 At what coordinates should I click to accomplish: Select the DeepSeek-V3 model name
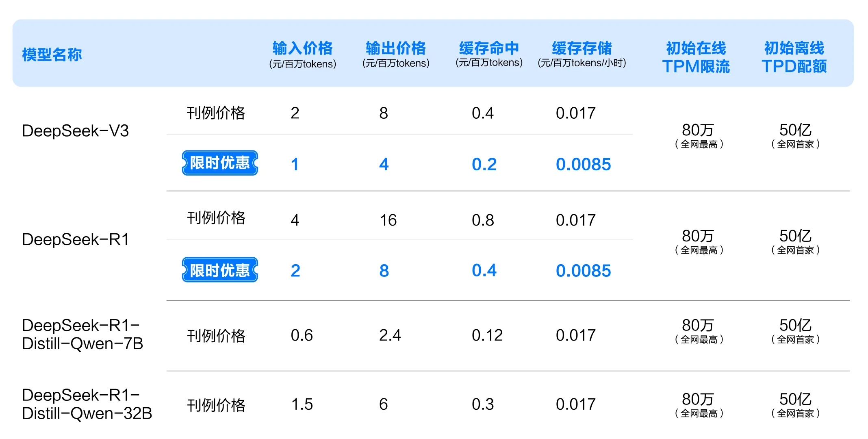tap(76, 131)
